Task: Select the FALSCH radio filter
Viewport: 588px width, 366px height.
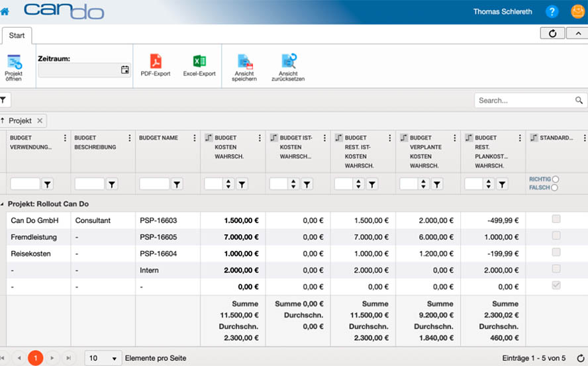Action: pyautogui.click(x=554, y=187)
